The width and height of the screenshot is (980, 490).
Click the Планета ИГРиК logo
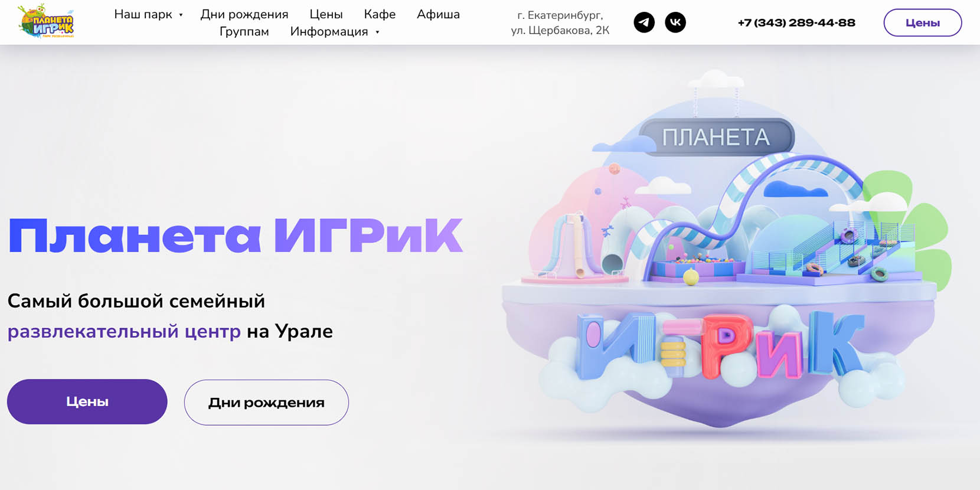coord(46,21)
